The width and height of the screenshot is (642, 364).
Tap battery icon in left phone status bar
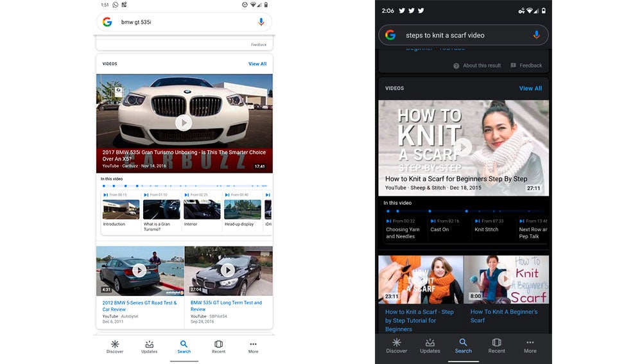tap(266, 5)
